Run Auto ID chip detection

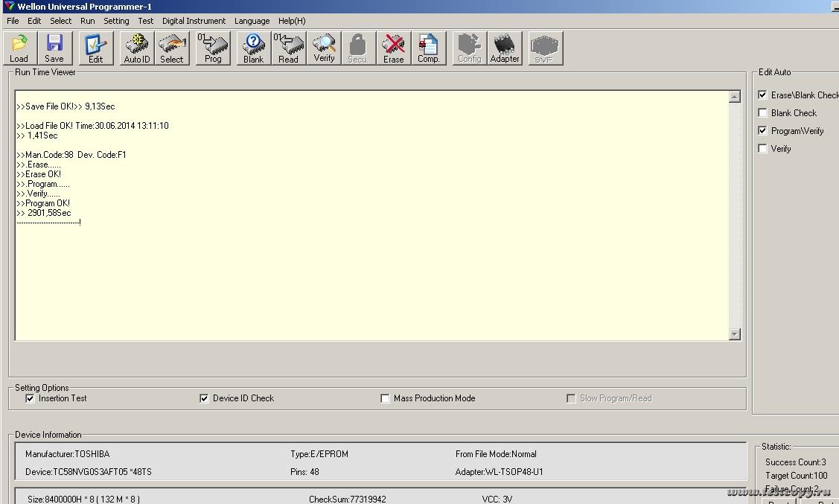point(137,48)
